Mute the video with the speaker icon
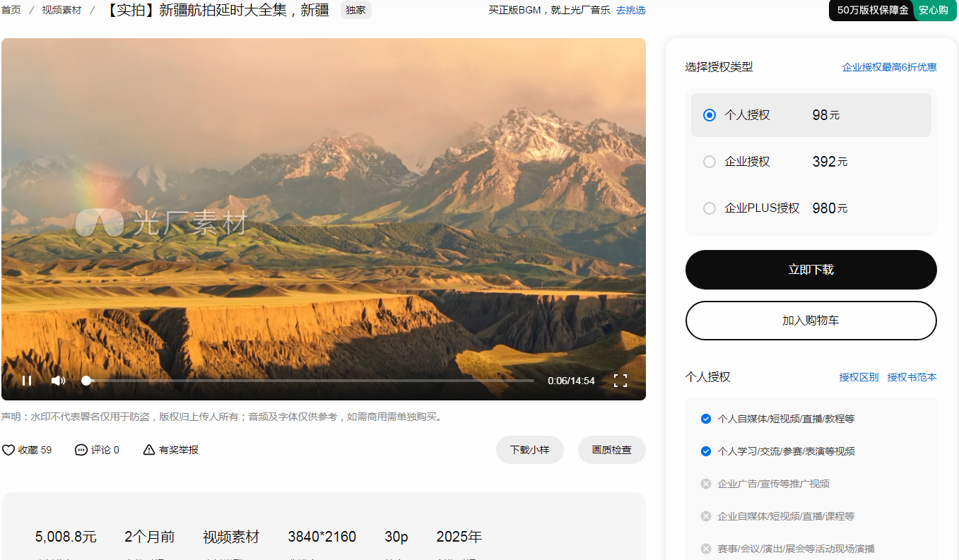Image resolution: width=959 pixels, height=560 pixels. point(58,381)
